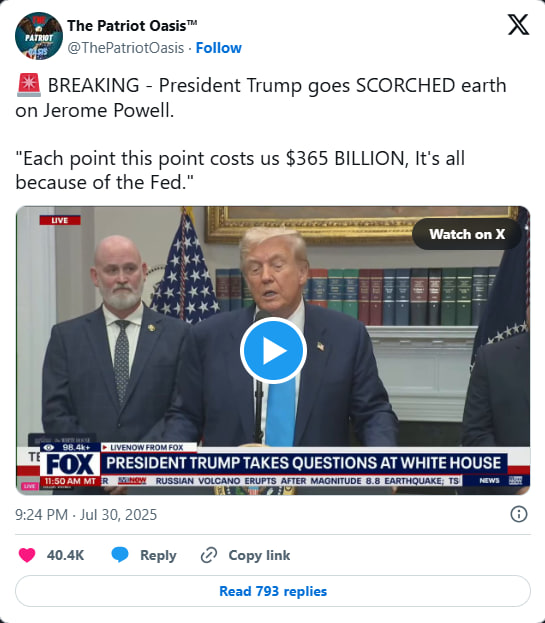Open the 9:24 PM Jul 30, 2025 timestamp
545x623 pixels.
[x=86, y=515]
